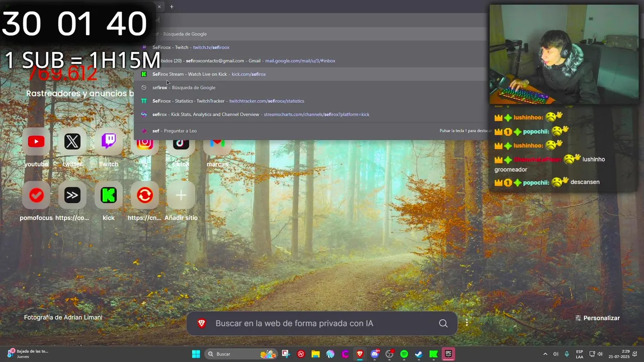
Task: Open the tiktok shortcut tile
Action: (181, 145)
